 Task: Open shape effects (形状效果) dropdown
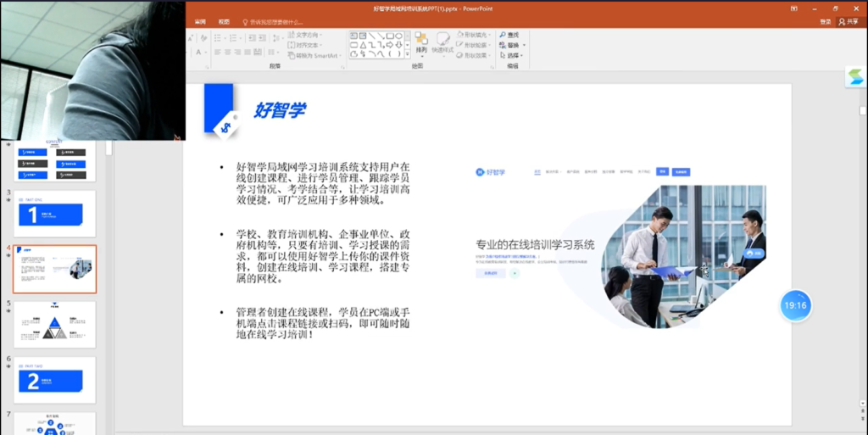click(474, 55)
